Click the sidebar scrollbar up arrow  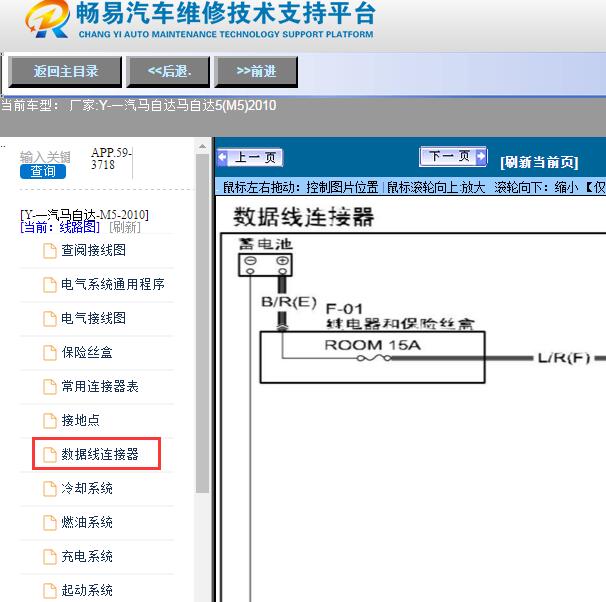pyautogui.click(x=202, y=146)
